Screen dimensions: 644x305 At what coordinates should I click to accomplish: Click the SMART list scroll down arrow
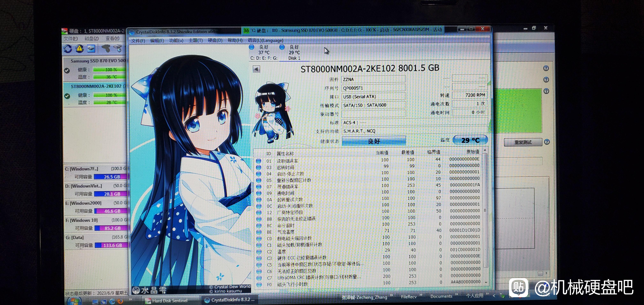[x=486, y=282]
